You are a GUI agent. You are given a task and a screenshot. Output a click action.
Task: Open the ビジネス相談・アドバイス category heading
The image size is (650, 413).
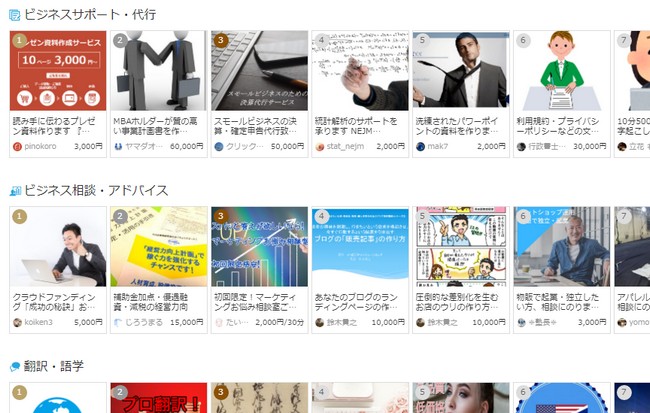click(x=96, y=191)
